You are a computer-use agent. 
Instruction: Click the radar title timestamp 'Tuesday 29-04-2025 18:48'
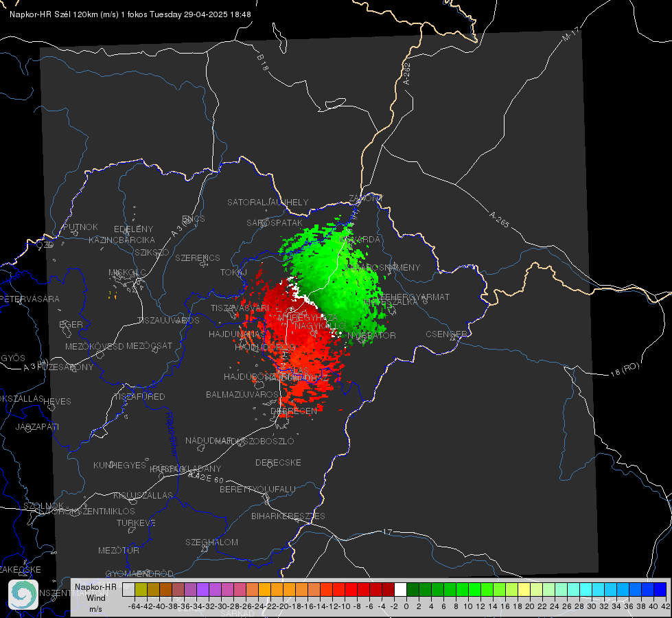200,14
